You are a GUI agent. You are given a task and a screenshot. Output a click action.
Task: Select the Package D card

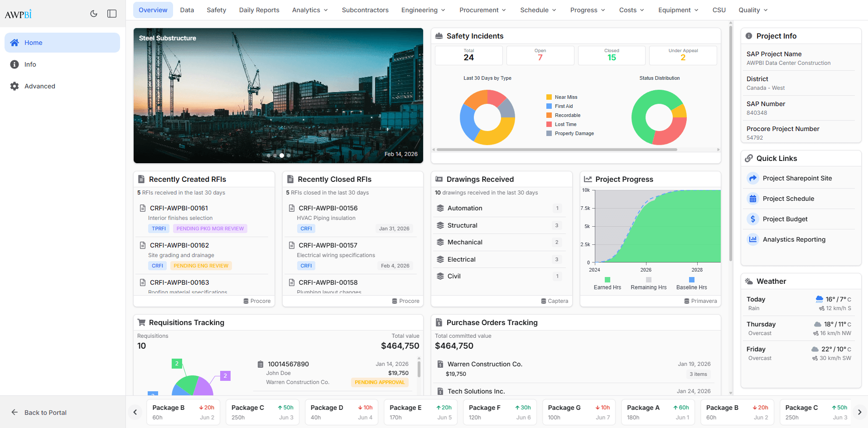(342, 412)
